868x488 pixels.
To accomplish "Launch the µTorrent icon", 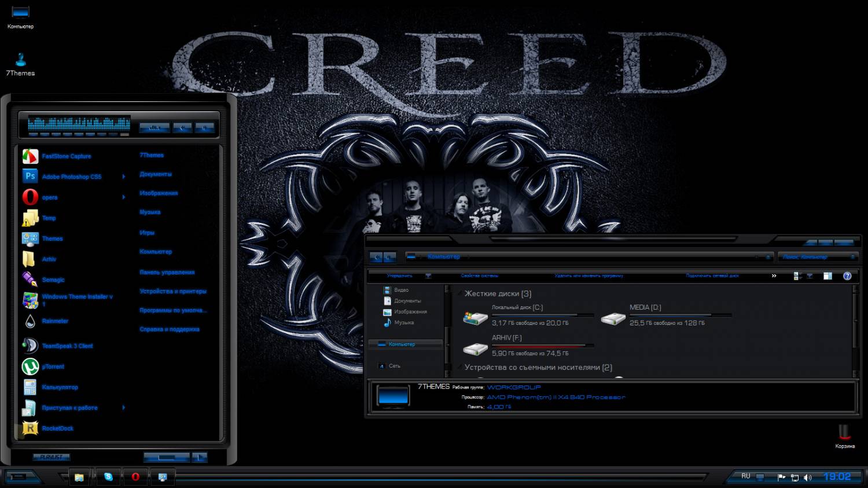I will pos(30,366).
